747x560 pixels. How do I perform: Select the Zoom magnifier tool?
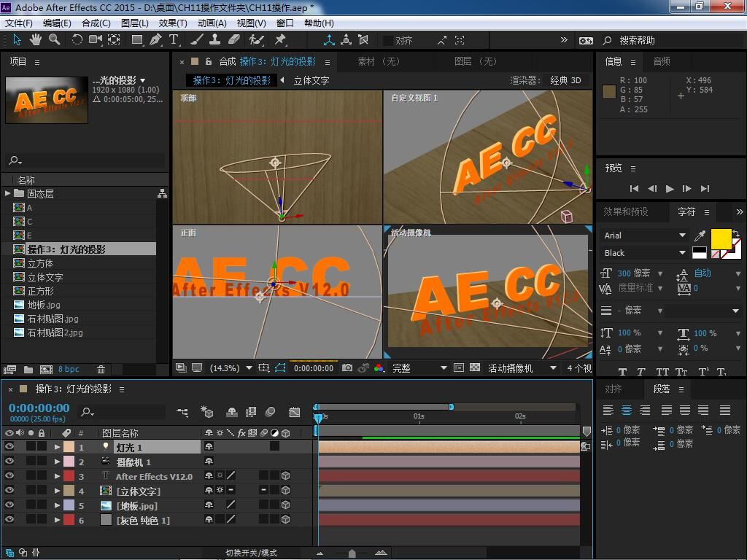click(x=54, y=40)
